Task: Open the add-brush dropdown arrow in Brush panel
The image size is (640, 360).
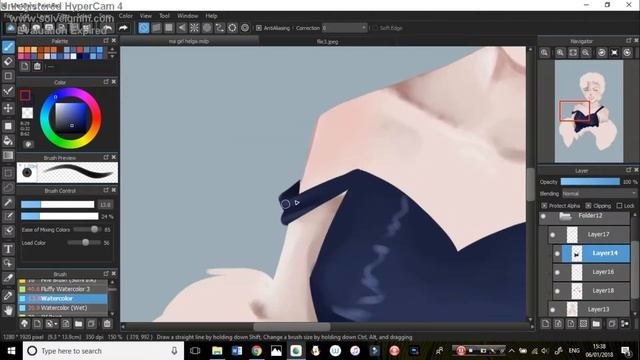Action: [56, 324]
